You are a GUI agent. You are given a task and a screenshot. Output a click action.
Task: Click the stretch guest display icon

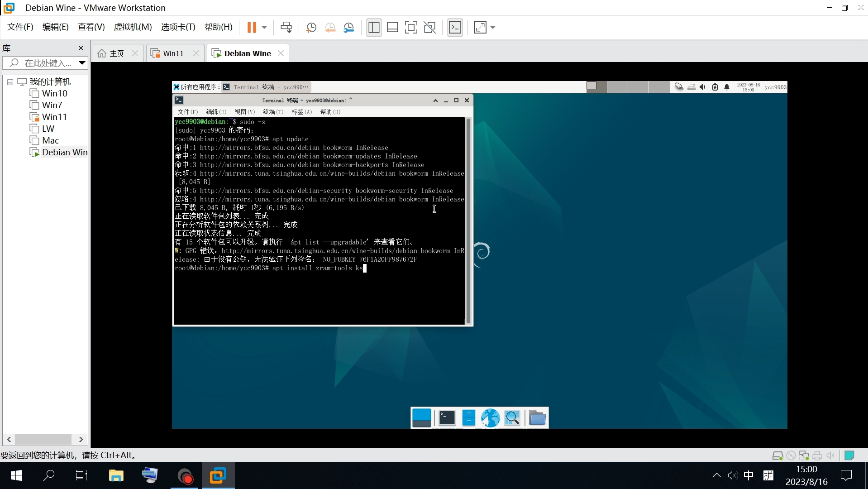tap(480, 28)
